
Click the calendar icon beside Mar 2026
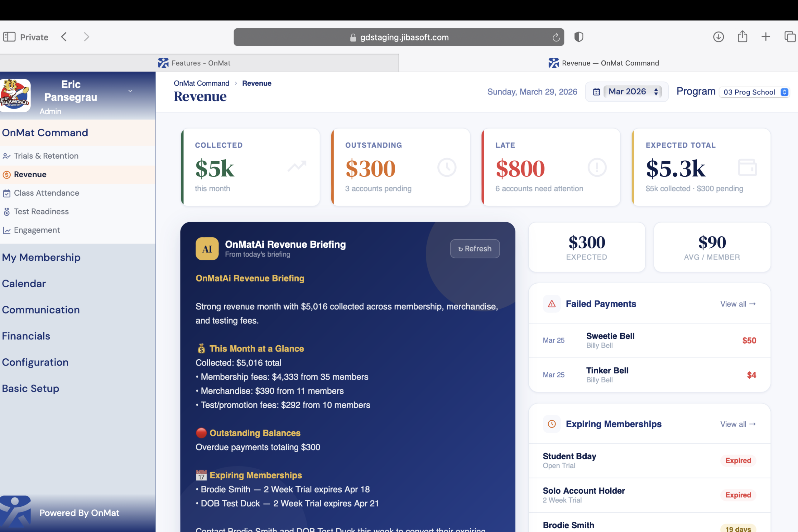coord(596,92)
